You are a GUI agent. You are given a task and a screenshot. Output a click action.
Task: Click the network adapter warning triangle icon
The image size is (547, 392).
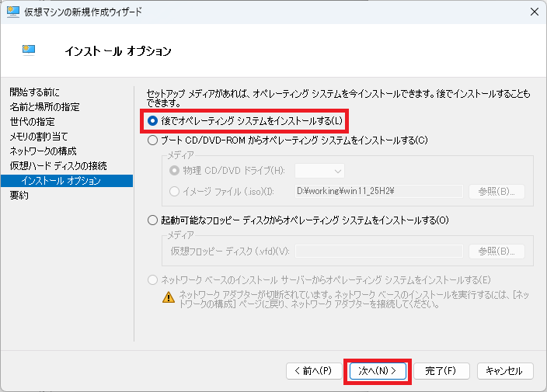tap(169, 297)
